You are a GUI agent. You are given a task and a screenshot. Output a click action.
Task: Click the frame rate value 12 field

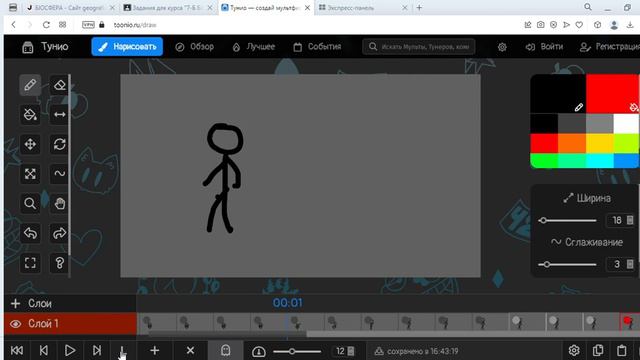point(344,351)
